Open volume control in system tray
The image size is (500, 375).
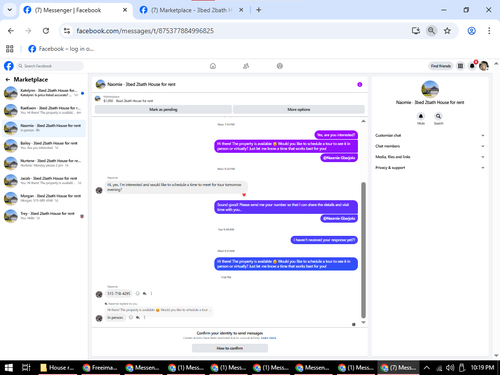(450, 368)
